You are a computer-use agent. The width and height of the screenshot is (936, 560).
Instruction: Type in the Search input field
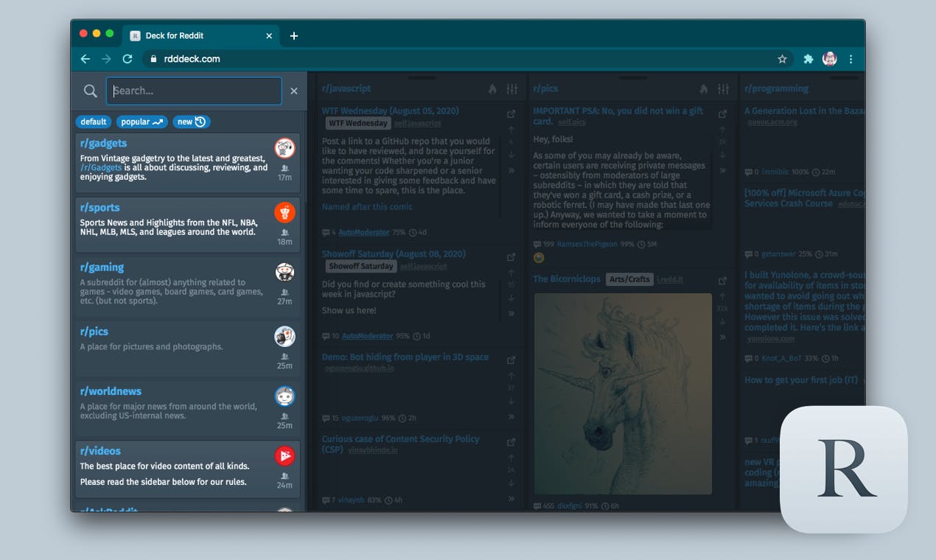[x=194, y=91]
